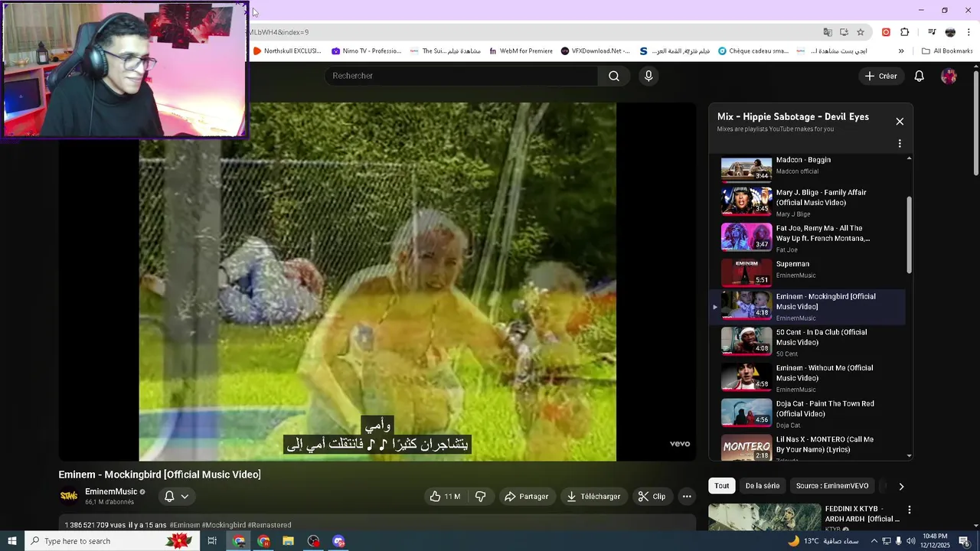
Task: Select the Tout filter chip
Action: pos(722,486)
